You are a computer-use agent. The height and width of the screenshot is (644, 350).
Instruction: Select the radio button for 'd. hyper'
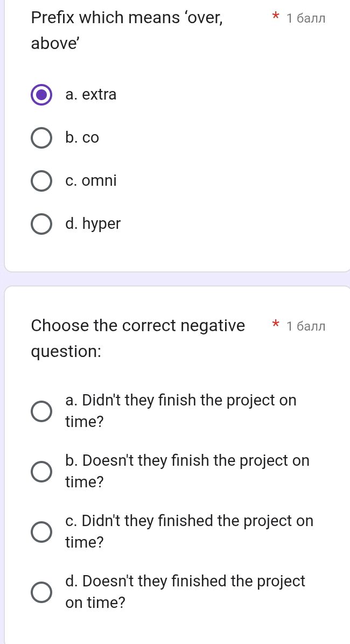41,224
